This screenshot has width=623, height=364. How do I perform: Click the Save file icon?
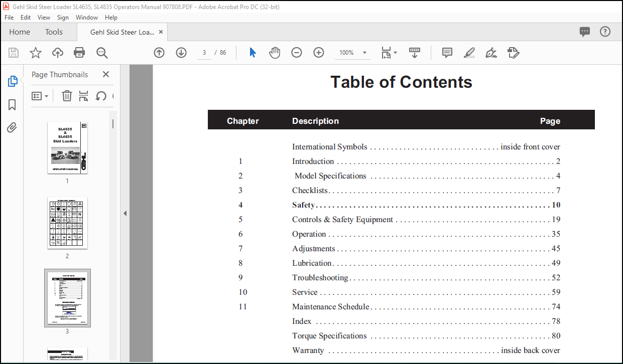(14, 53)
